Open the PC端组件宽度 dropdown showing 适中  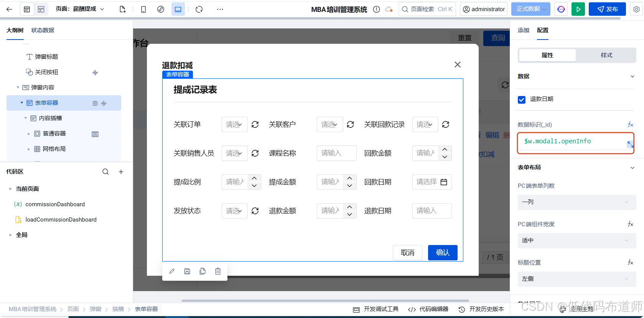(x=577, y=240)
